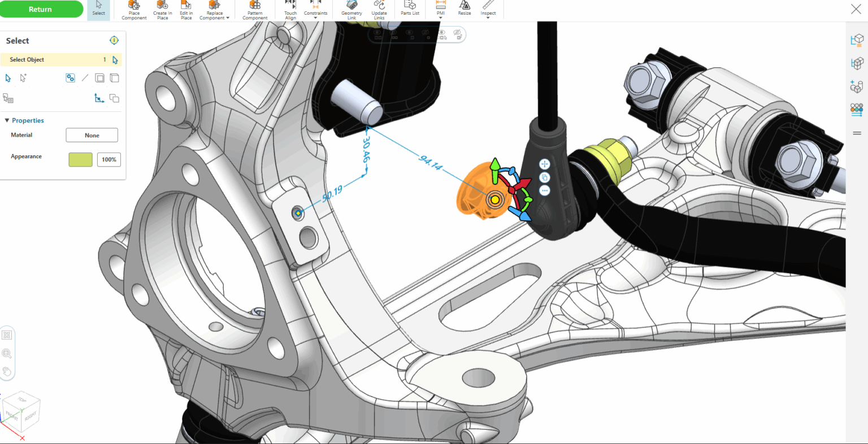Click the green Appearance color swatch

pos(80,159)
